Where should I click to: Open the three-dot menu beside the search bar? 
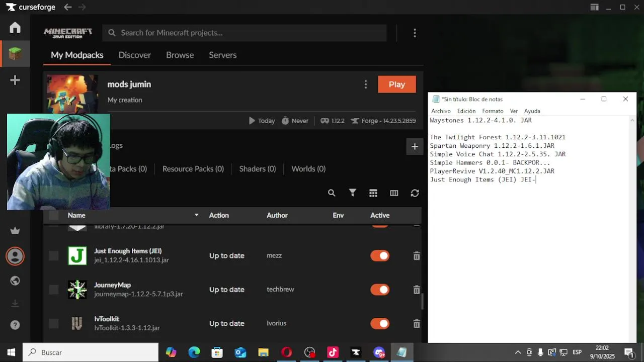coord(415,33)
